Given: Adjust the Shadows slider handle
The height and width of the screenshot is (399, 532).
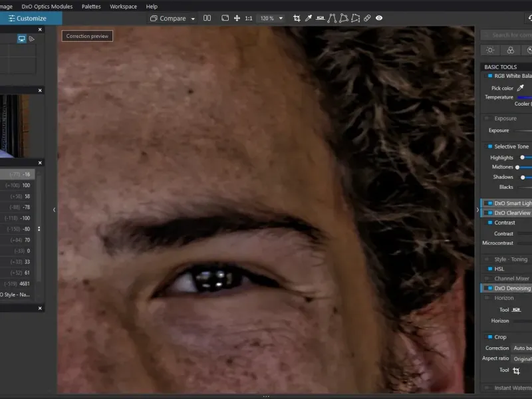Looking at the screenshot, I should [x=523, y=177].
